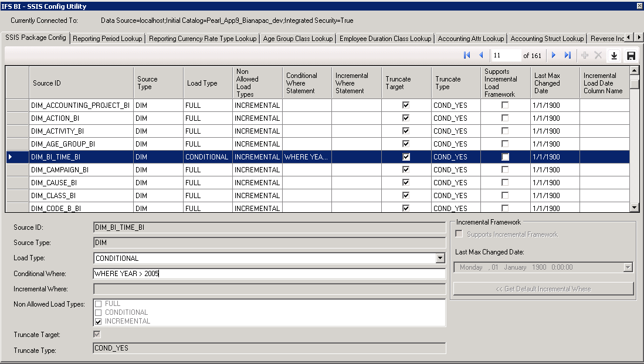Screen dimensions: 644x364
Task: Click the record position number box
Action: click(506, 56)
